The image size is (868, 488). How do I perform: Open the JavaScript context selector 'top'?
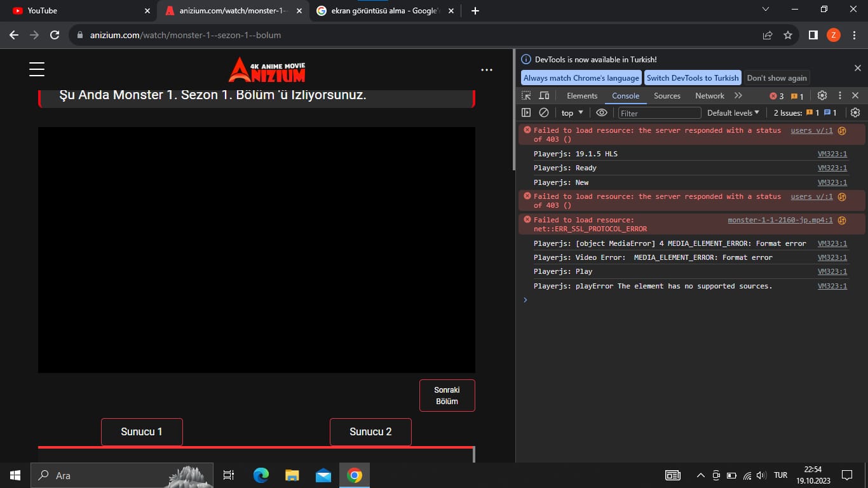[572, 112]
